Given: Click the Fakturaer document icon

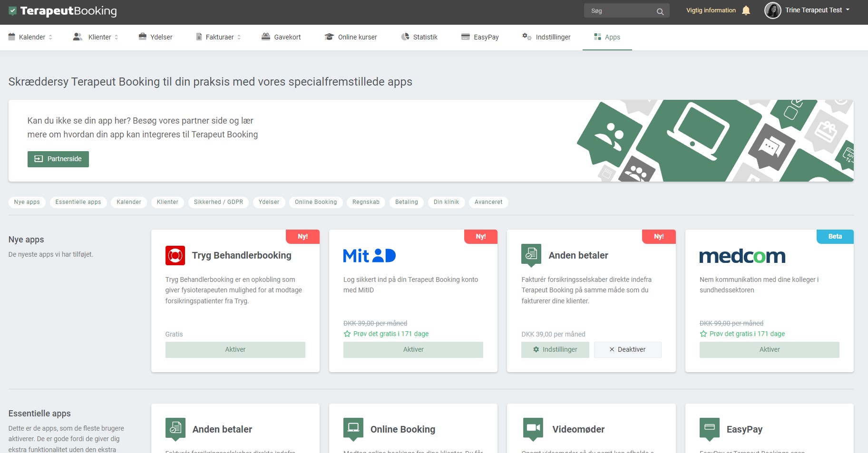Looking at the screenshot, I should [199, 37].
